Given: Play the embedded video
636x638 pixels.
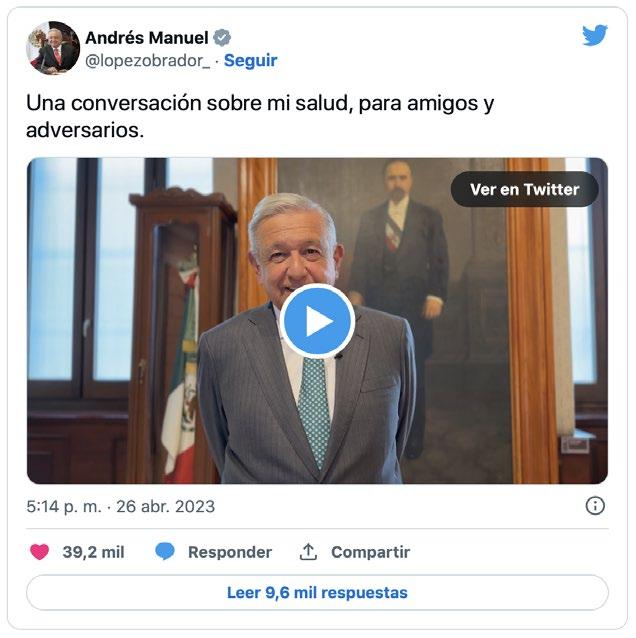Looking at the screenshot, I should [317, 321].
